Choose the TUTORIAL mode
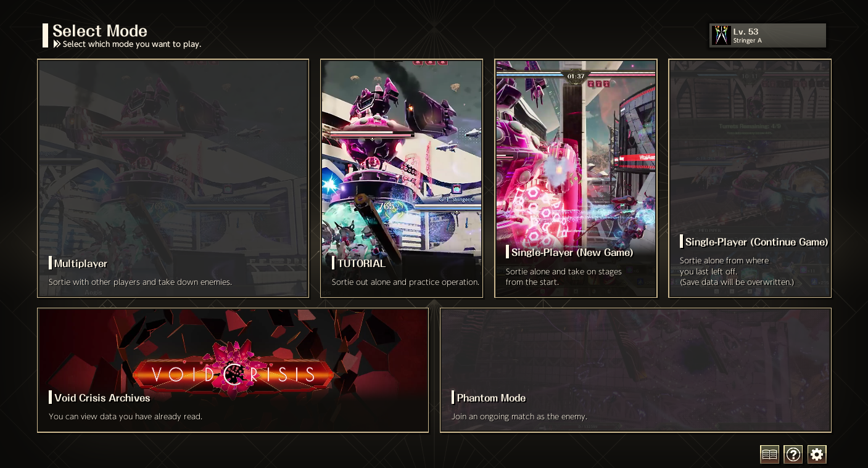Screen dimensions: 868x468 tap(401, 178)
